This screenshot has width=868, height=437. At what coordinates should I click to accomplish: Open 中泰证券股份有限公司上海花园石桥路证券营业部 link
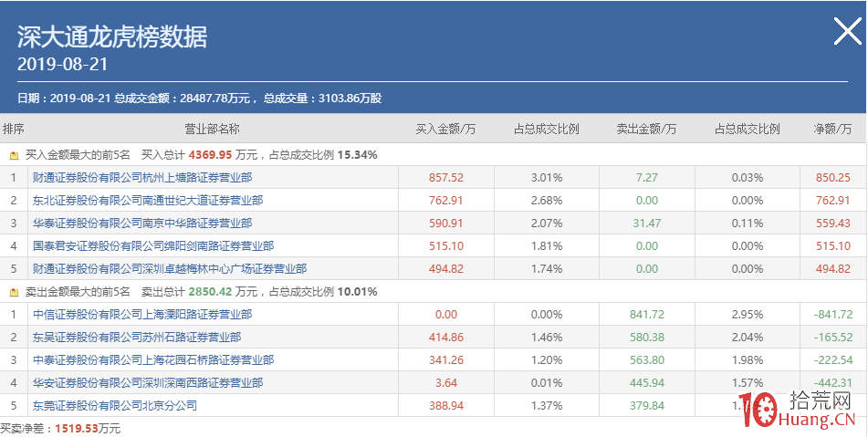tap(153, 360)
